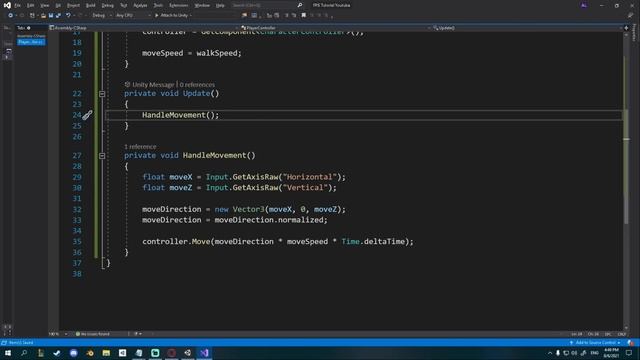Open Blender from the taskbar
This screenshot has height=360, width=640.
90,353
